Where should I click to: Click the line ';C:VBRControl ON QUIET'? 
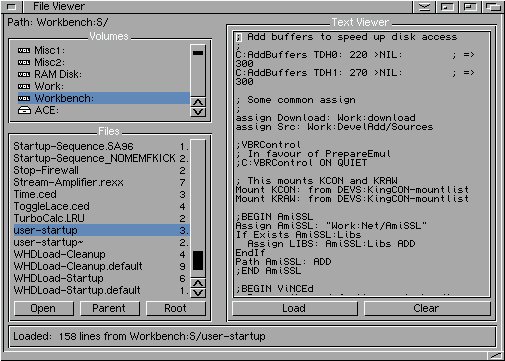tap(301, 163)
